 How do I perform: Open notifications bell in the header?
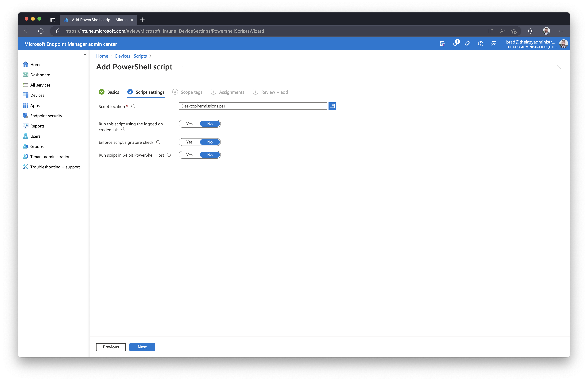[455, 44]
